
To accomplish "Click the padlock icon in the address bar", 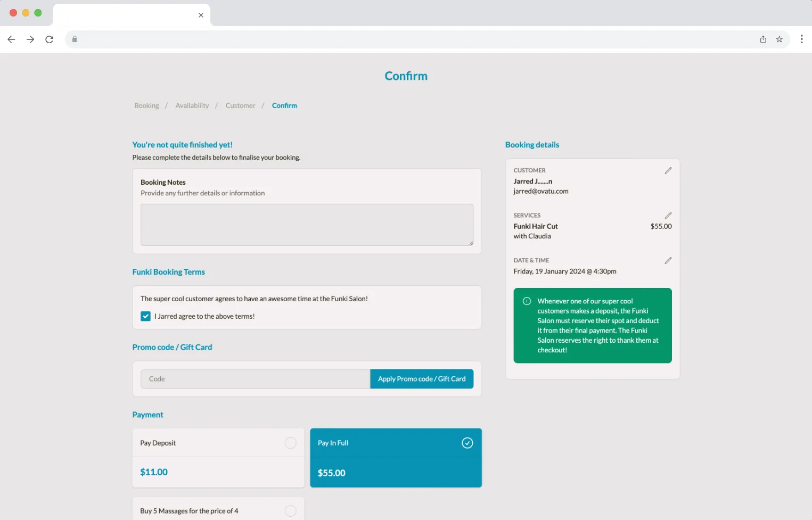I will tap(75, 39).
